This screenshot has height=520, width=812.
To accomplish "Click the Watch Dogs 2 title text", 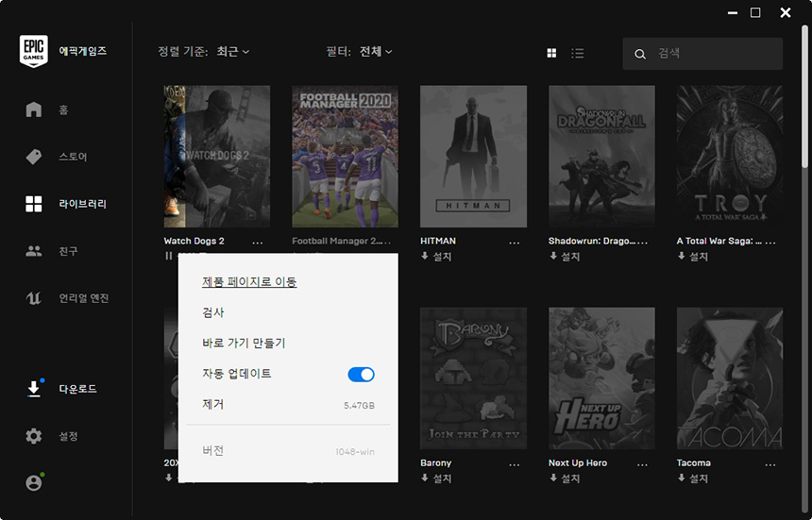I will click(195, 241).
